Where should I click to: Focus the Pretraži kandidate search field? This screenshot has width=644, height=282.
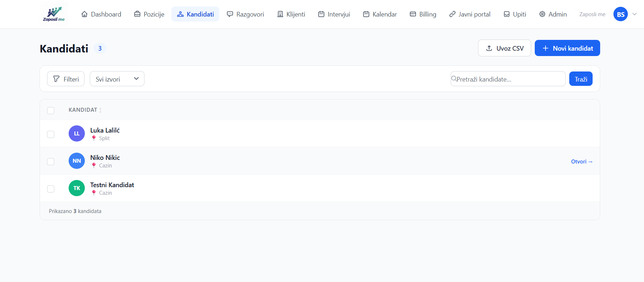tap(509, 79)
